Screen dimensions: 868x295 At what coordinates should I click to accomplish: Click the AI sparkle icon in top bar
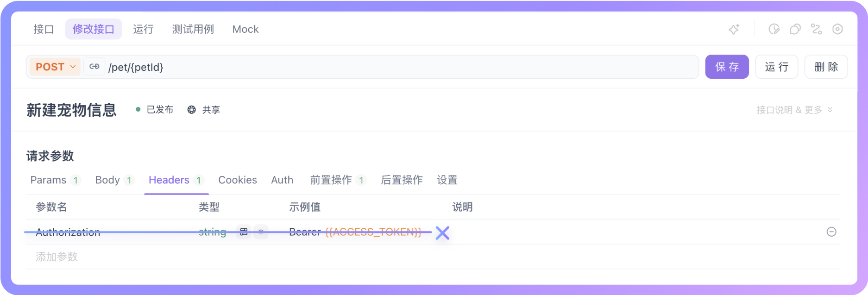click(734, 29)
